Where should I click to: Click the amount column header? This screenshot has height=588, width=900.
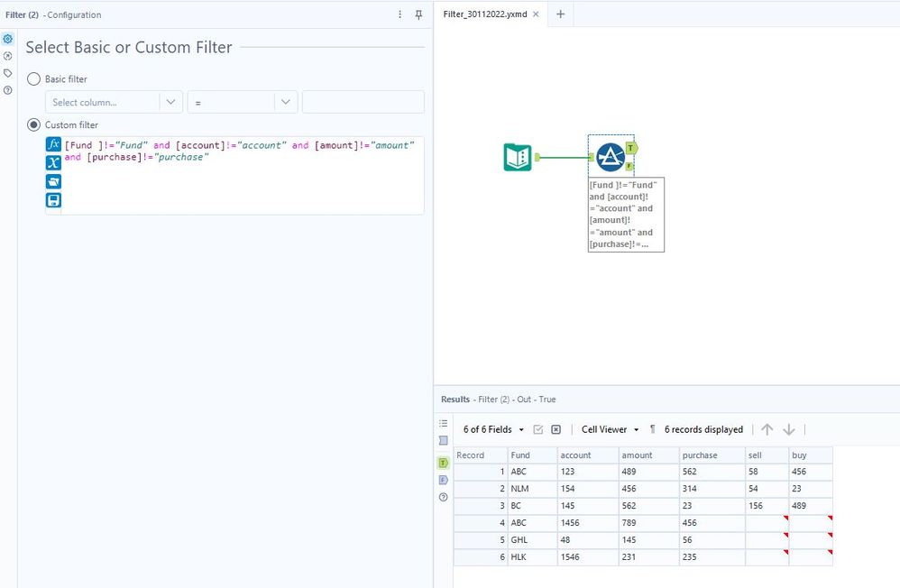(649, 455)
